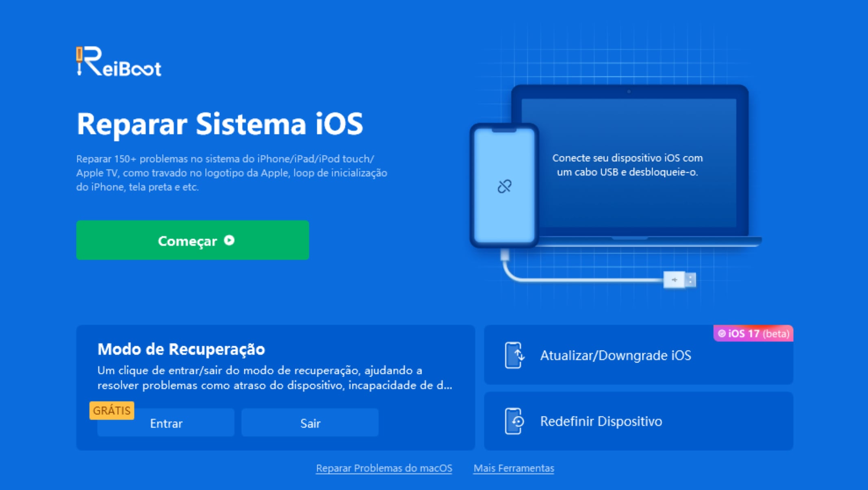Click the phone illustration on the laptop
The image size is (868, 490).
[504, 186]
